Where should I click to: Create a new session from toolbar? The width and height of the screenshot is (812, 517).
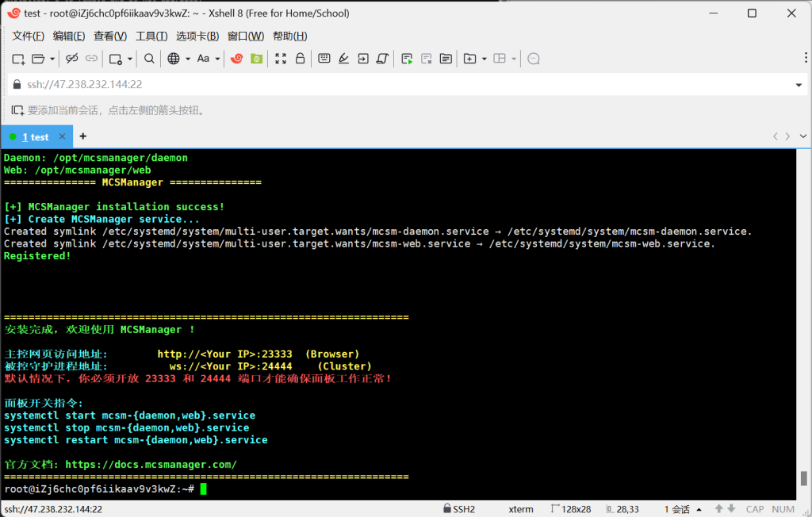point(18,59)
